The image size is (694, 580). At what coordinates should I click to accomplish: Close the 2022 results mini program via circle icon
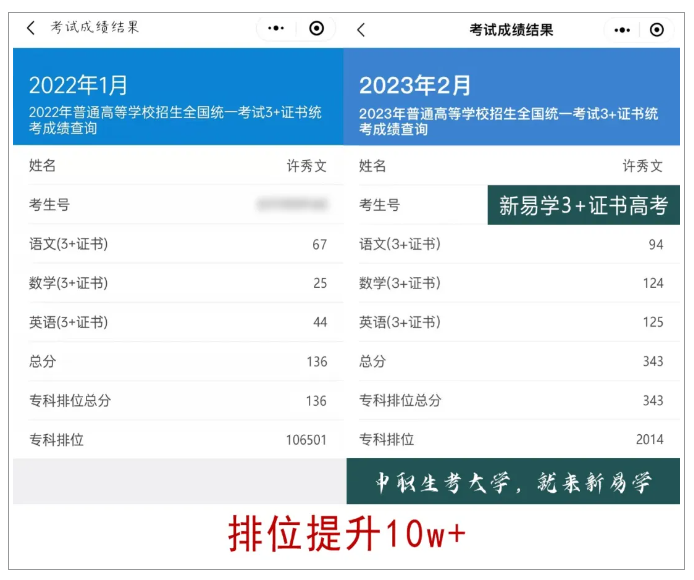click(317, 29)
